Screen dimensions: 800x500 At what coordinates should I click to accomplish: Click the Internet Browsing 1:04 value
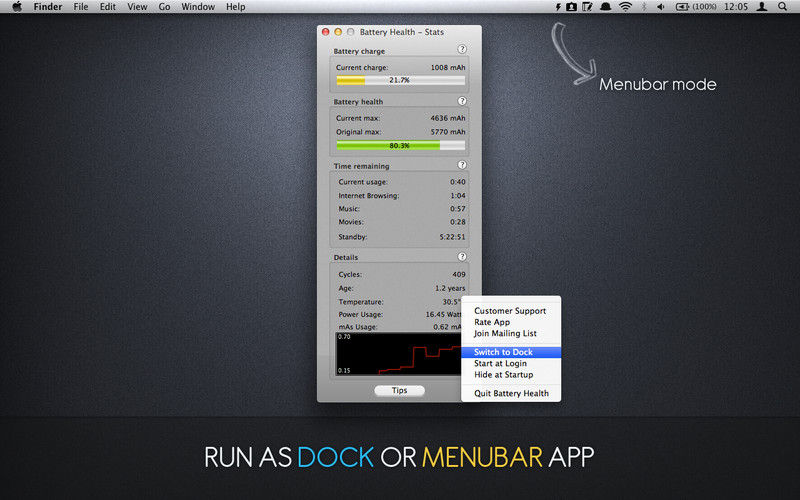coord(458,195)
